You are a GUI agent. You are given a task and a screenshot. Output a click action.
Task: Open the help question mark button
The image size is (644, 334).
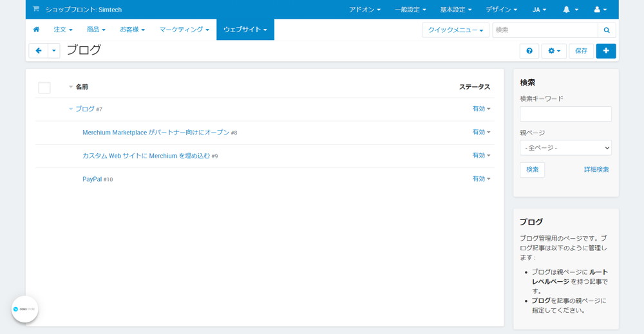529,51
